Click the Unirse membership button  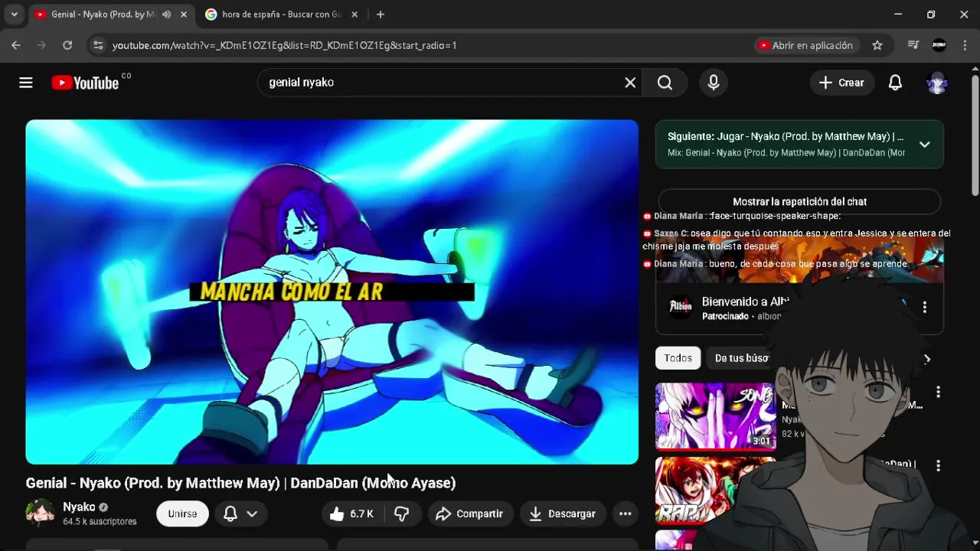pyautogui.click(x=182, y=514)
